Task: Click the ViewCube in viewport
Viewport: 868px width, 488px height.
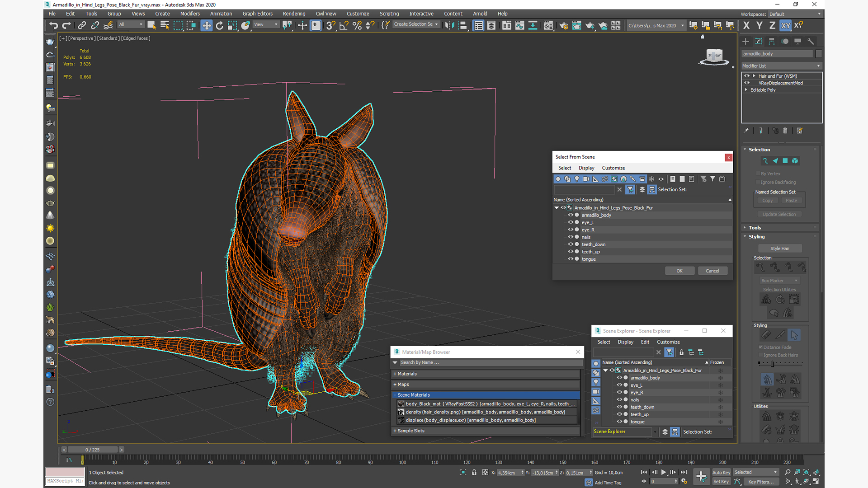Action: [x=714, y=57]
